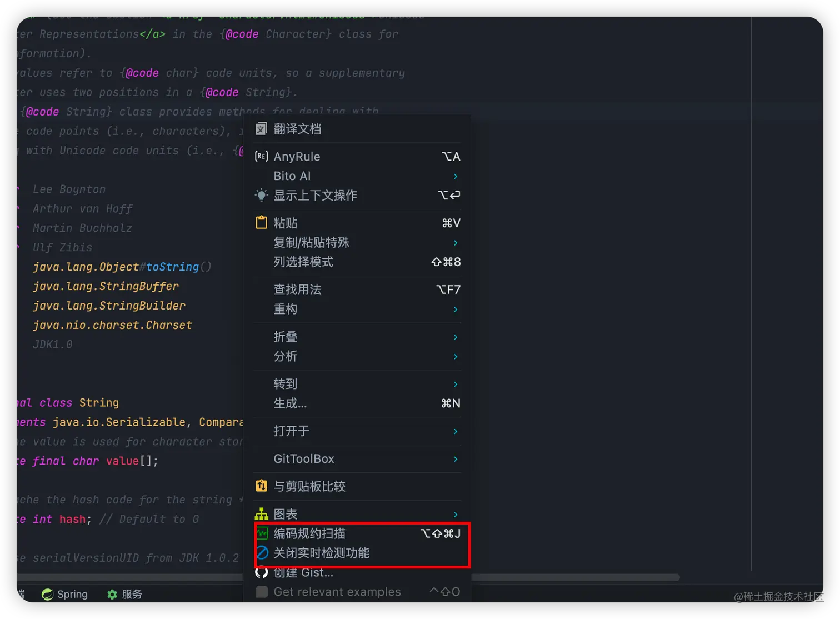This screenshot has width=840, height=619.
Task: Click author name Lee Boynton
Action: pyautogui.click(x=69, y=189)
